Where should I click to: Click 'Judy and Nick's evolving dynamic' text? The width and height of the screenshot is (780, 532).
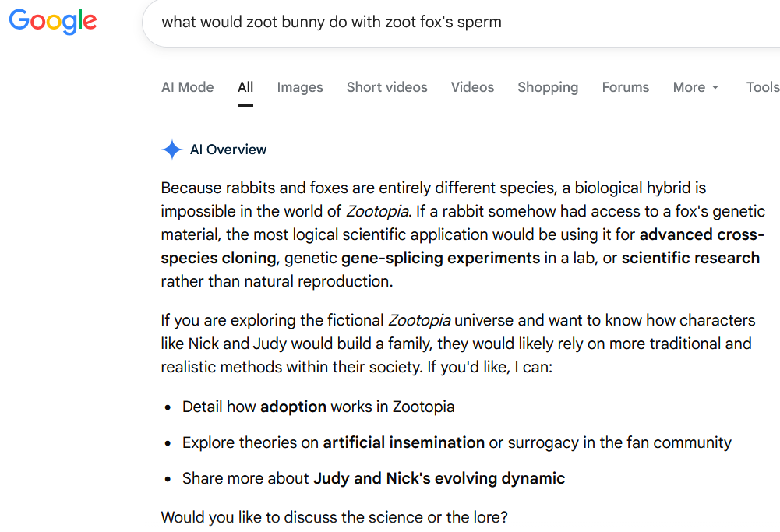[x=439, y=478]
